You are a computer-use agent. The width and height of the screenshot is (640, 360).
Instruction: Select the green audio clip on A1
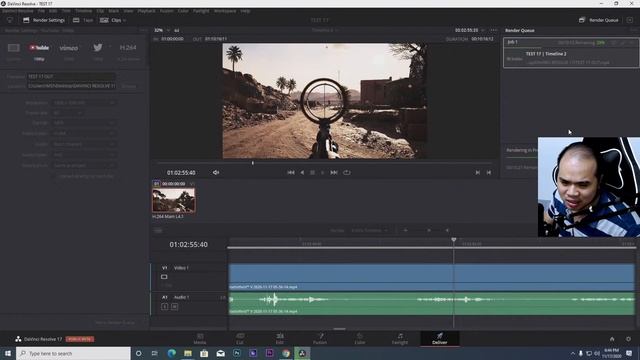pos(431,303)
